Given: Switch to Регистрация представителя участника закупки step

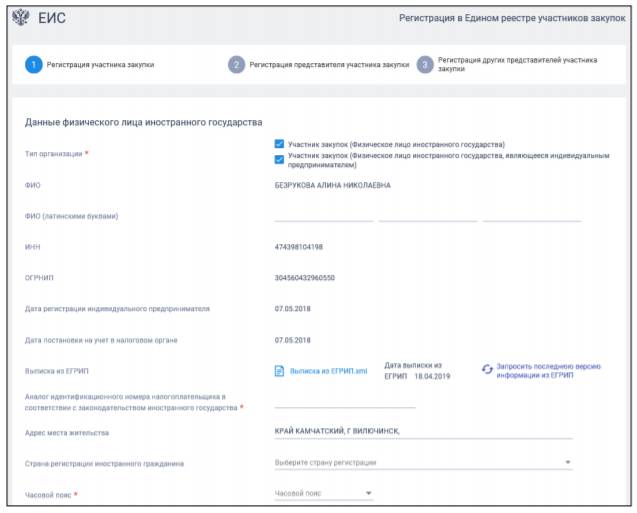Looking at the screenshot, I should click(x=328, y=65).
